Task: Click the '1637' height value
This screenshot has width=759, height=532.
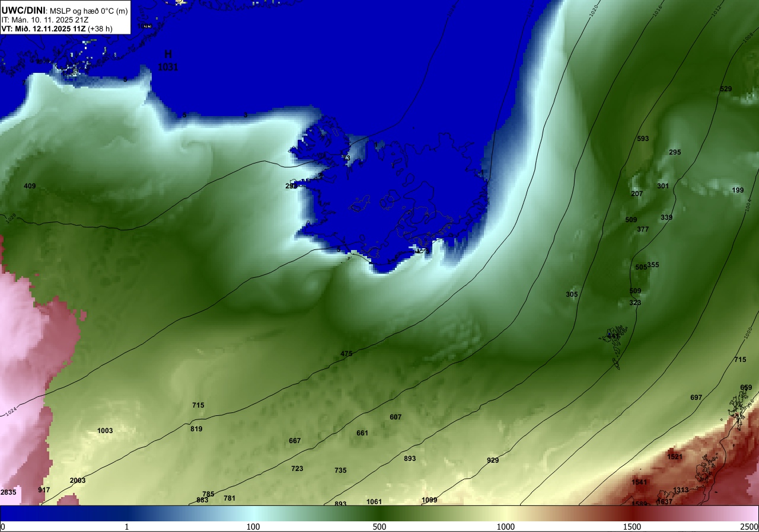Action: pyautogui.click(x=665, y=502)
